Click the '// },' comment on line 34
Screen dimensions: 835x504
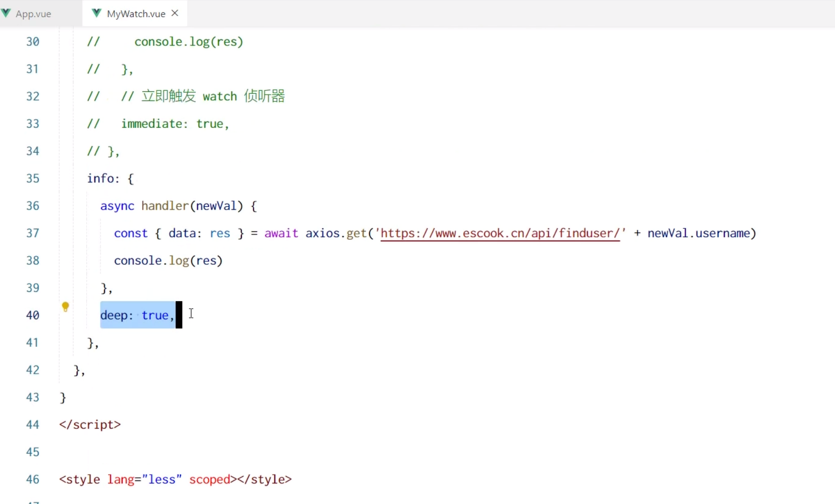tap(103, 151)
